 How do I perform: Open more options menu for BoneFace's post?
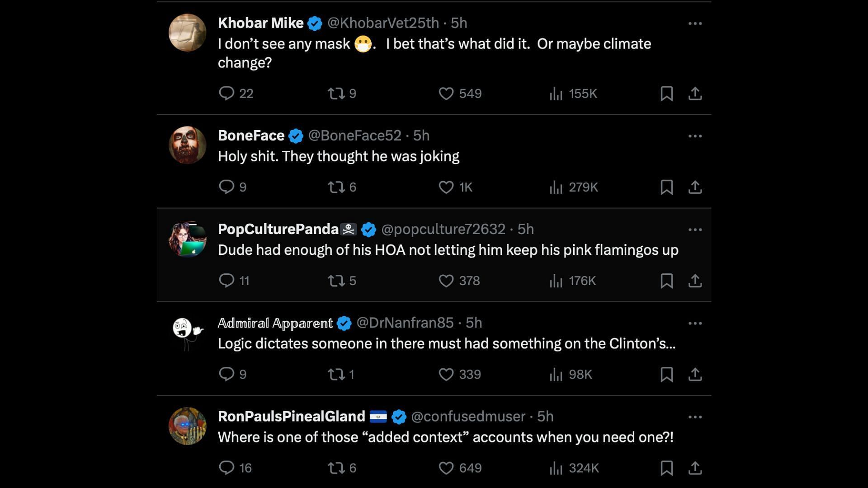point(695,136)
